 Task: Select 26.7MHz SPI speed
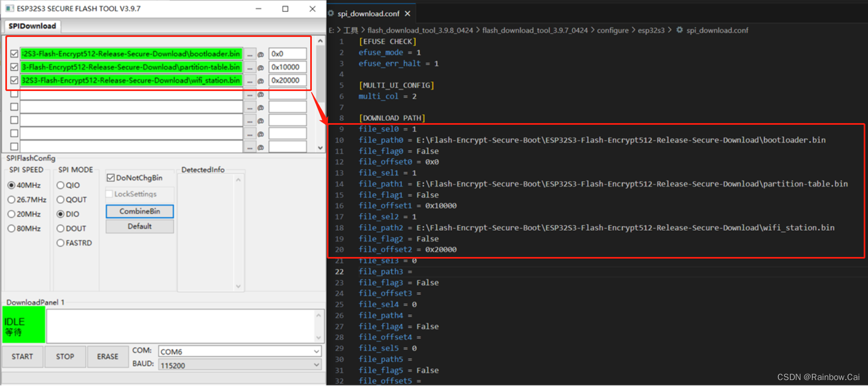(11, 200)
